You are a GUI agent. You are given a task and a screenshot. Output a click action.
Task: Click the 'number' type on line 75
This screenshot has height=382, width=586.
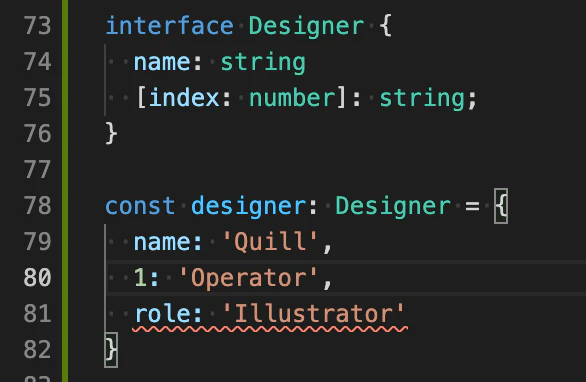[x=293, y=98]
